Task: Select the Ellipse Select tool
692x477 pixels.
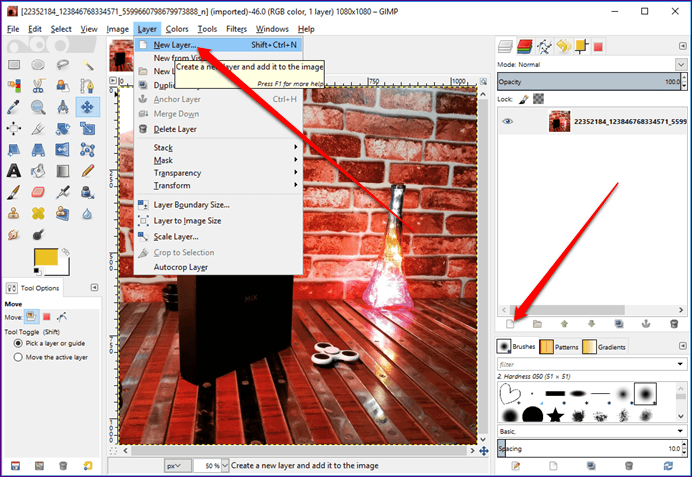Action: pos(38,65)
